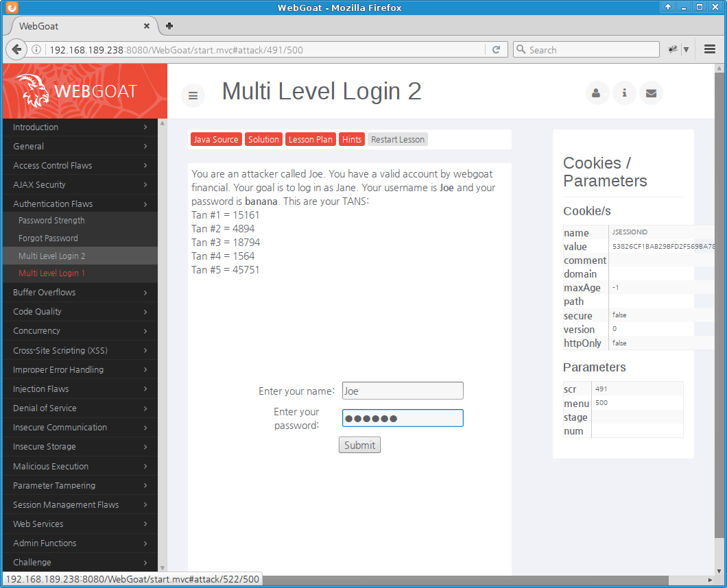Click the cookie value 53826CF1BAB29BFD2F569BA78
Viewport: 727px width, 588px height.
coord(663,246)
